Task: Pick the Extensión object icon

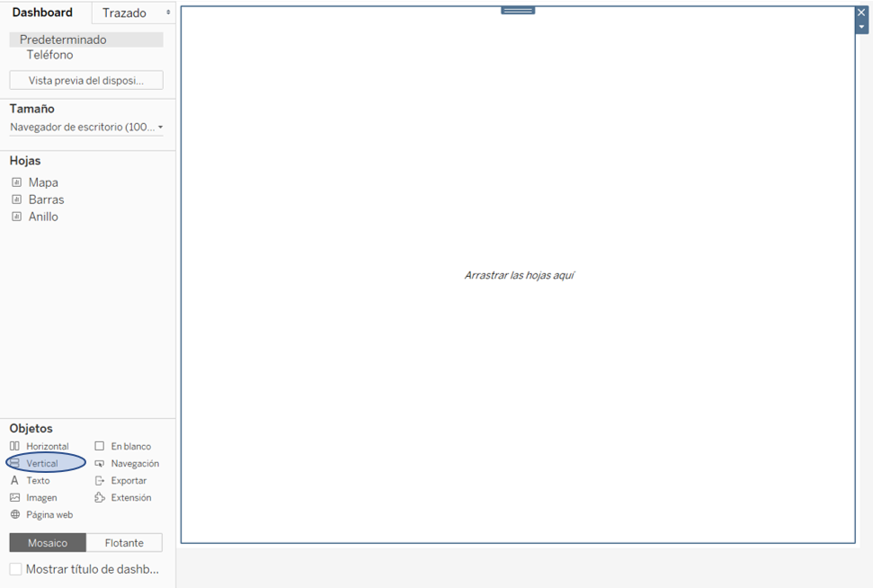Action: point(100,498)
